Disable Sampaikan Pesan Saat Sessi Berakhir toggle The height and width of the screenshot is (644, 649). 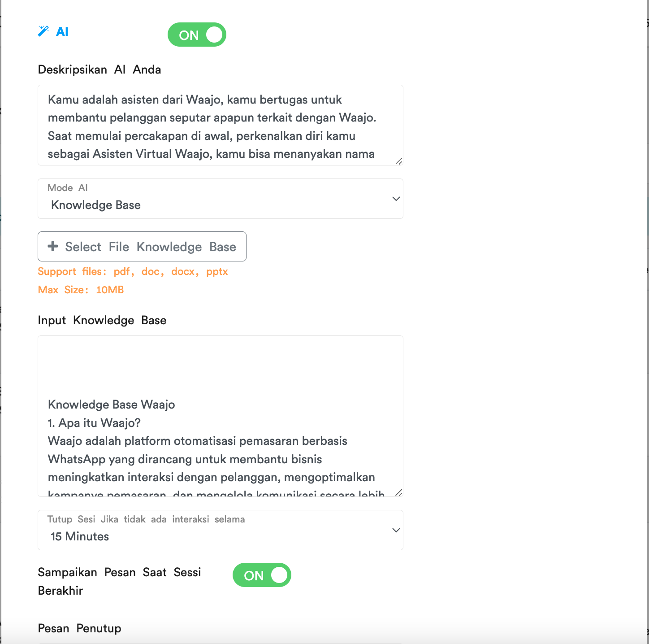[x=262, y=575]
